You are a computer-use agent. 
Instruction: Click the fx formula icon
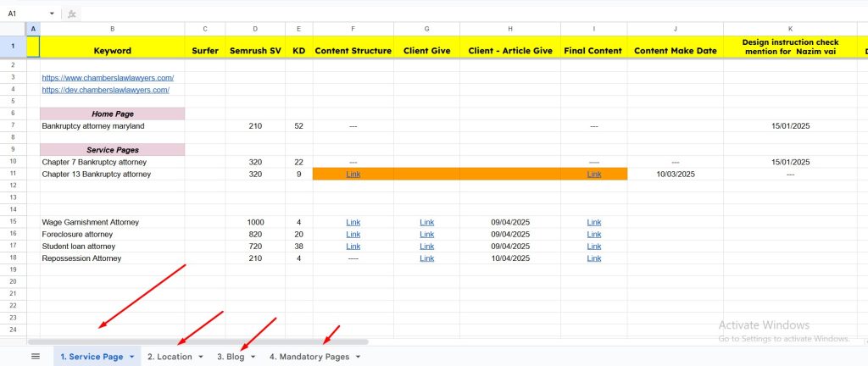[x=71, y=14]
